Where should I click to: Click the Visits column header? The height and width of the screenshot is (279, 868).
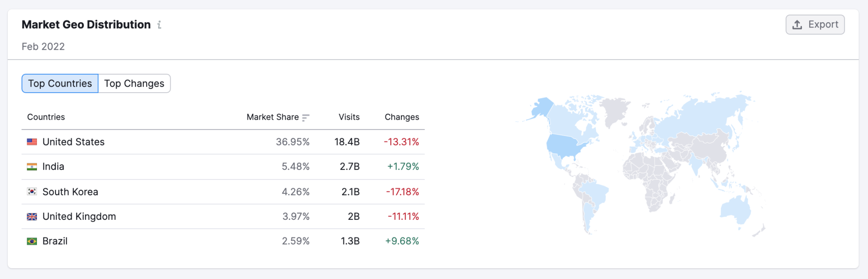pos(349,117)
